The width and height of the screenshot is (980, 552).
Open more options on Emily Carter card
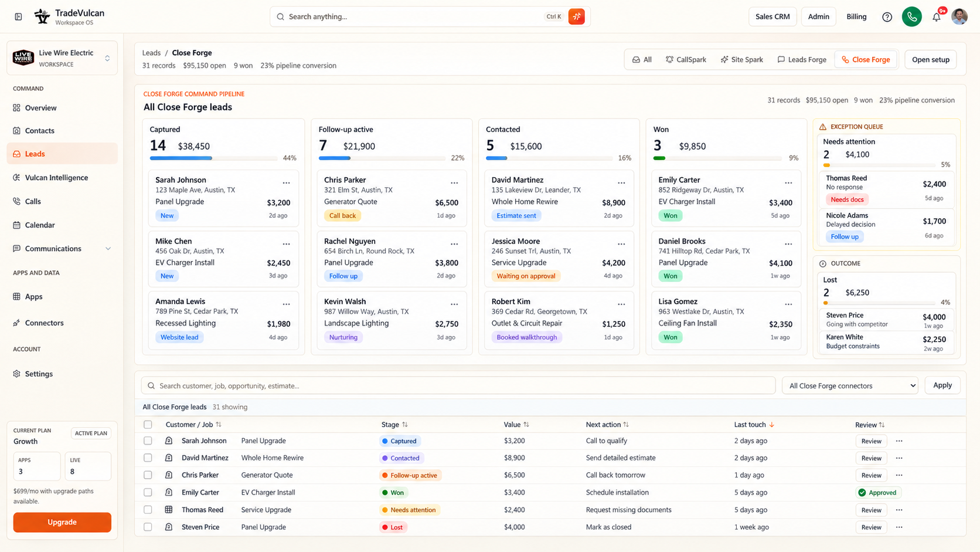pyautogui.click(x=788, y=183)
